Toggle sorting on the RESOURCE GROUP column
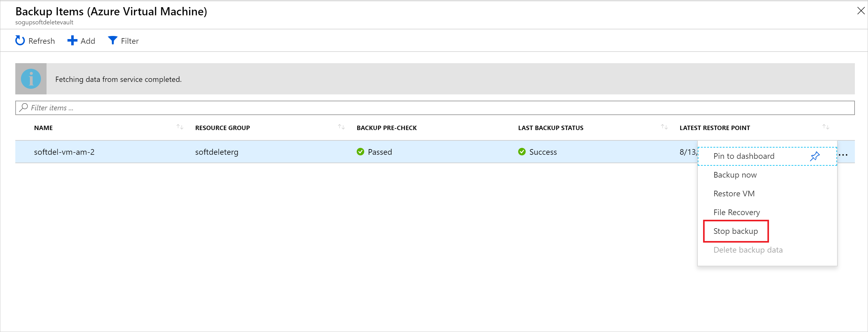Screen dimensions: 868x332 [x=341, y=127]
